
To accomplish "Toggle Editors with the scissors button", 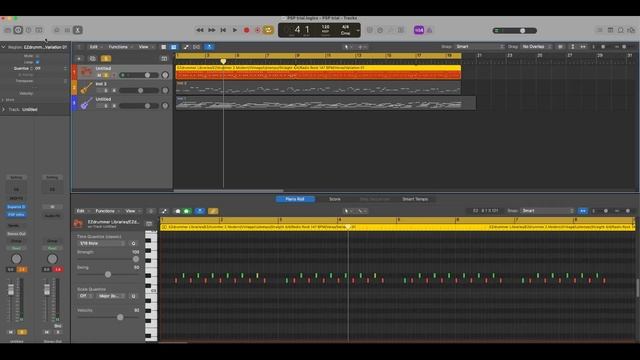I will coord(78,30).
